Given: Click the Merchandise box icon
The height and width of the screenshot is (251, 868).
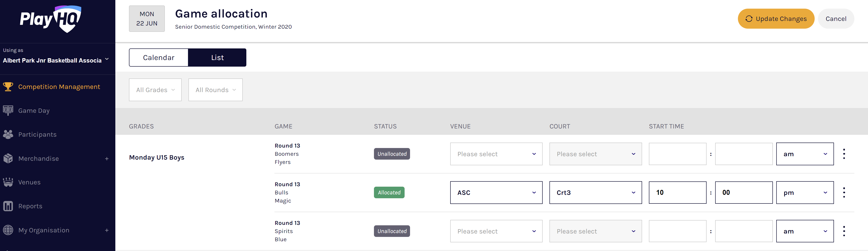Looking at the screenshot, I should click(8, 158).
